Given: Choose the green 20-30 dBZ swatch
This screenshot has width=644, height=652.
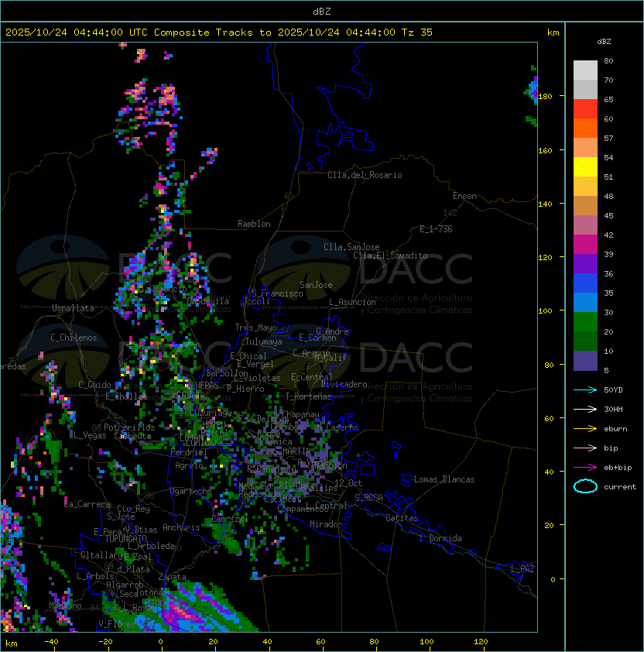Looking at the screenshot, I should click(x=585, y=322).
